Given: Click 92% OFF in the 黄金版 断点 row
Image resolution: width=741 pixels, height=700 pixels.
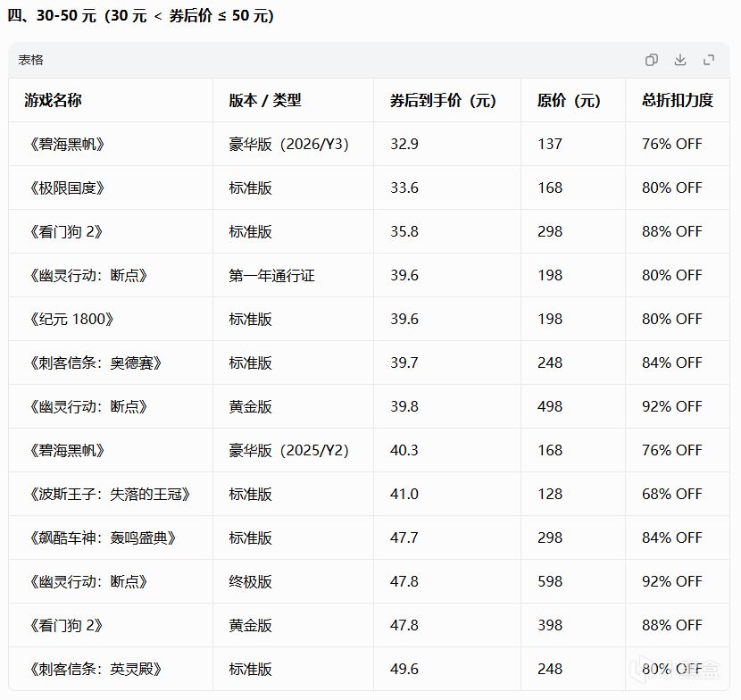Looking at the screenshot, I should 671,406.
